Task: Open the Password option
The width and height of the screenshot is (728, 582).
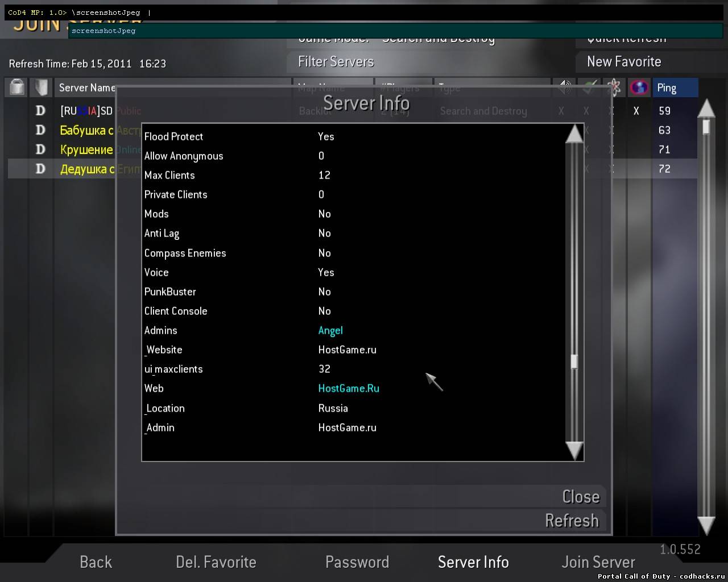Action: click(x=357, y=562)
